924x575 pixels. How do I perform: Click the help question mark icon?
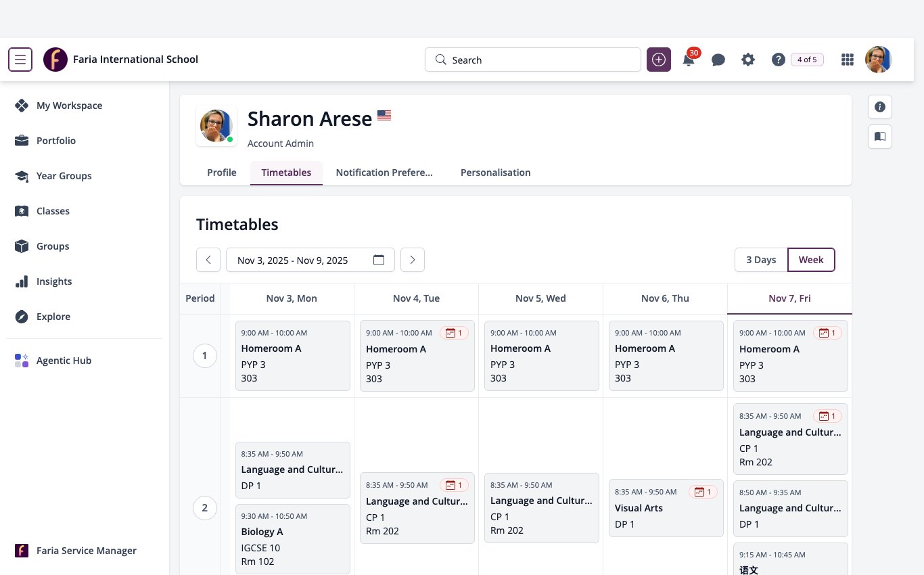pyautogui.click(x=778, y=60)
